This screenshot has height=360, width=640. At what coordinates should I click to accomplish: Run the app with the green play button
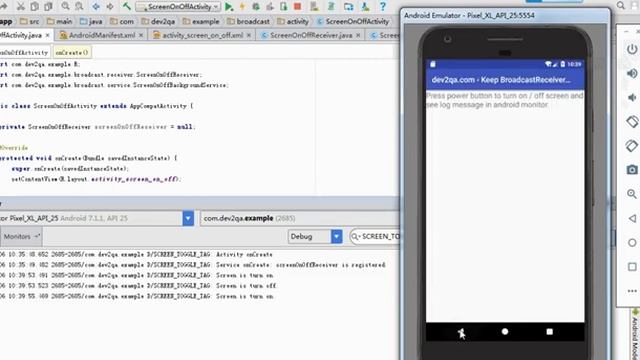point(229,7)
